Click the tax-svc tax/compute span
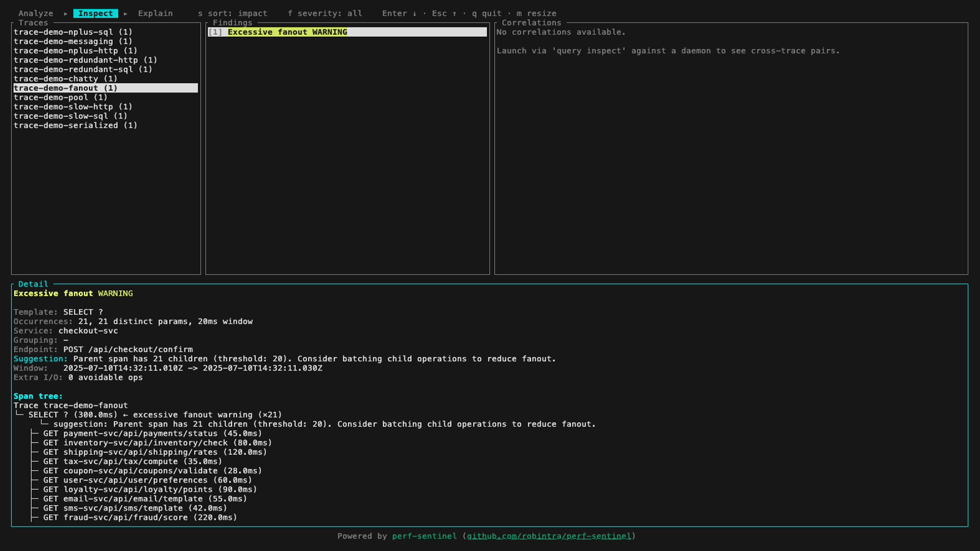Image resolution: width=980 pixels, height=551 pixels. (x=133, y=462)
